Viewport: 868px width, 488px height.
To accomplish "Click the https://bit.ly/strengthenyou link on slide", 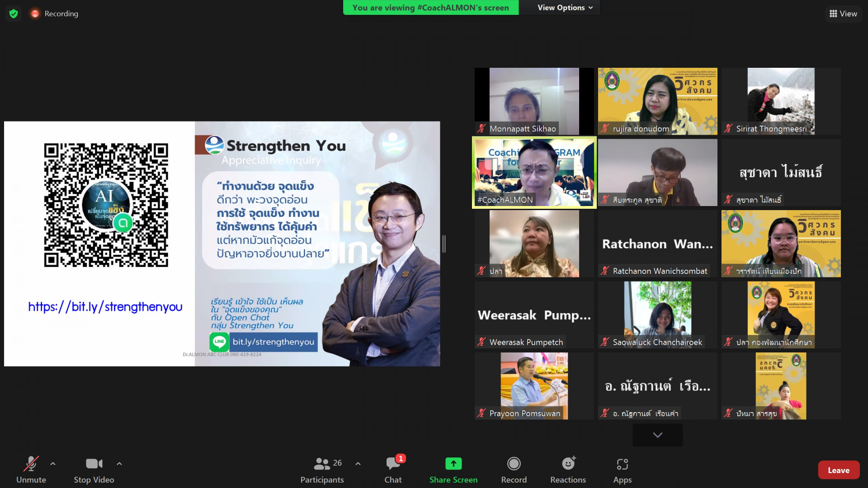I will click(x=105, y=307).
